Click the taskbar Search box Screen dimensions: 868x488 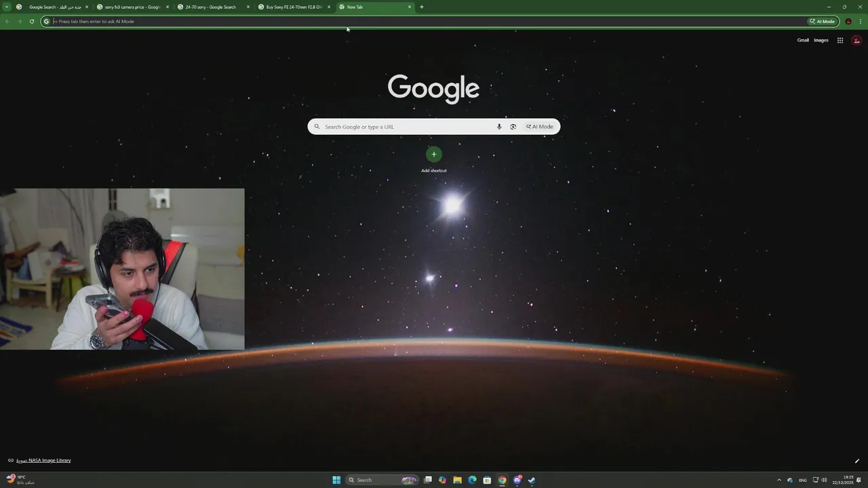[x=382, y=480]
